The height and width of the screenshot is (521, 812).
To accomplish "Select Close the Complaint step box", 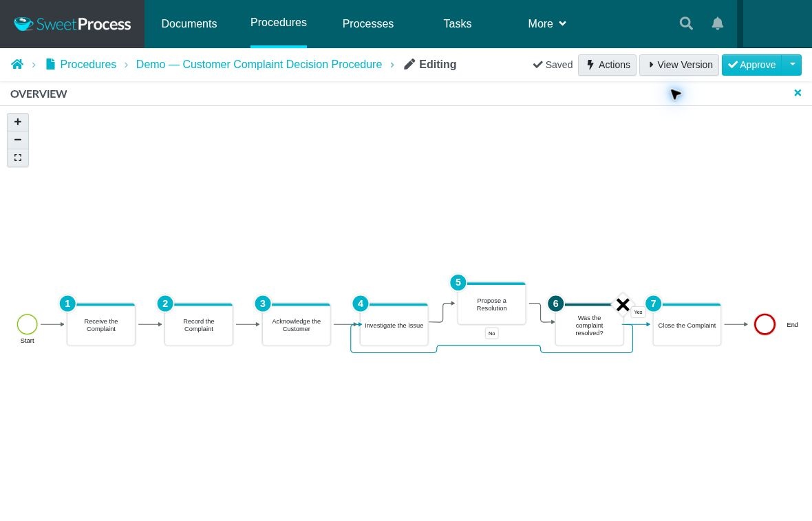I will point(687,325).
